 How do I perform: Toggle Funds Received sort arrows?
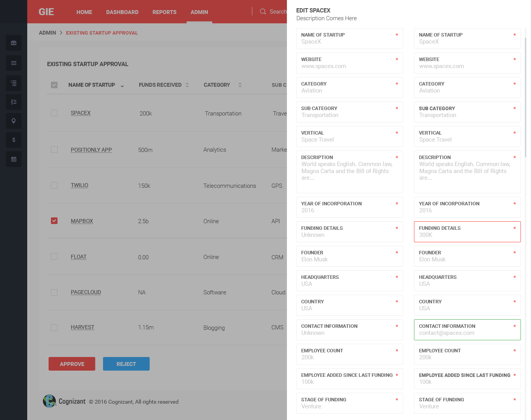187,85
